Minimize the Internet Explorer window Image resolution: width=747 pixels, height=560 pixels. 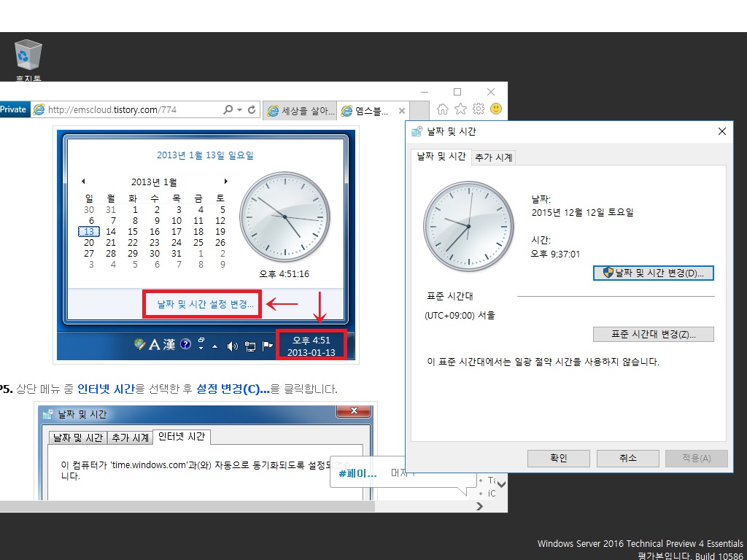point(425,92)
